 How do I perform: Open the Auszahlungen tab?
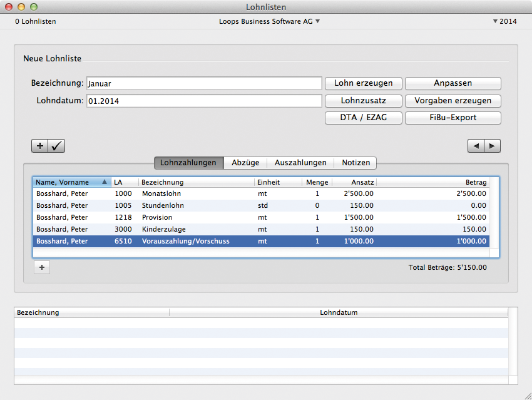tap(300, 163)
